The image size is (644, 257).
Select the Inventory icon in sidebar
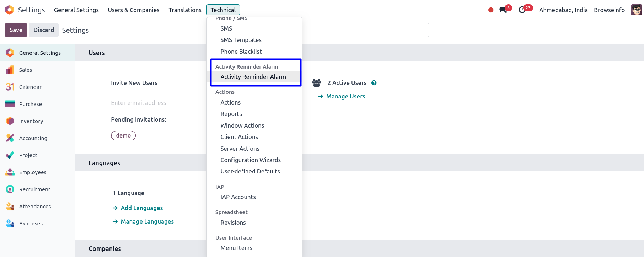10,121
